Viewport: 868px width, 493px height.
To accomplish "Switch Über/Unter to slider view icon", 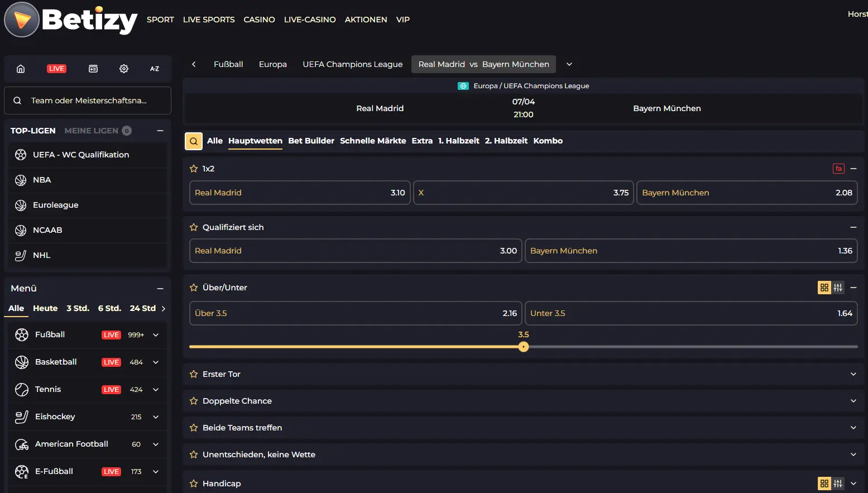I will 838,288.
